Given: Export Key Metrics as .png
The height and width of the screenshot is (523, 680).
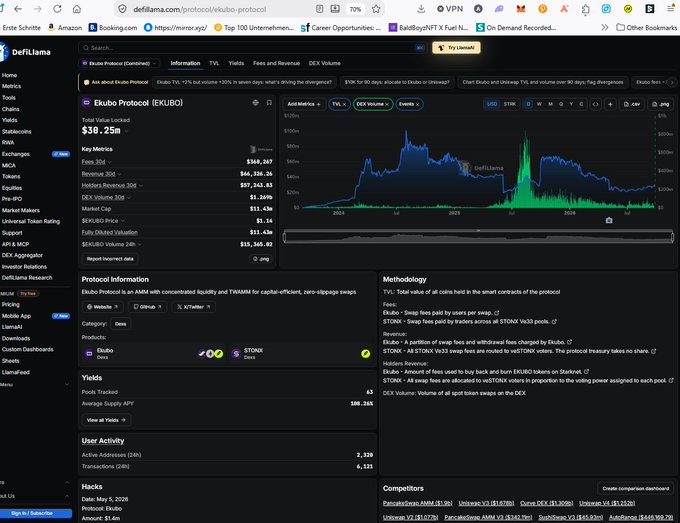Looking at the screenshot, I should pyautogui.click(x=261, y=259).
